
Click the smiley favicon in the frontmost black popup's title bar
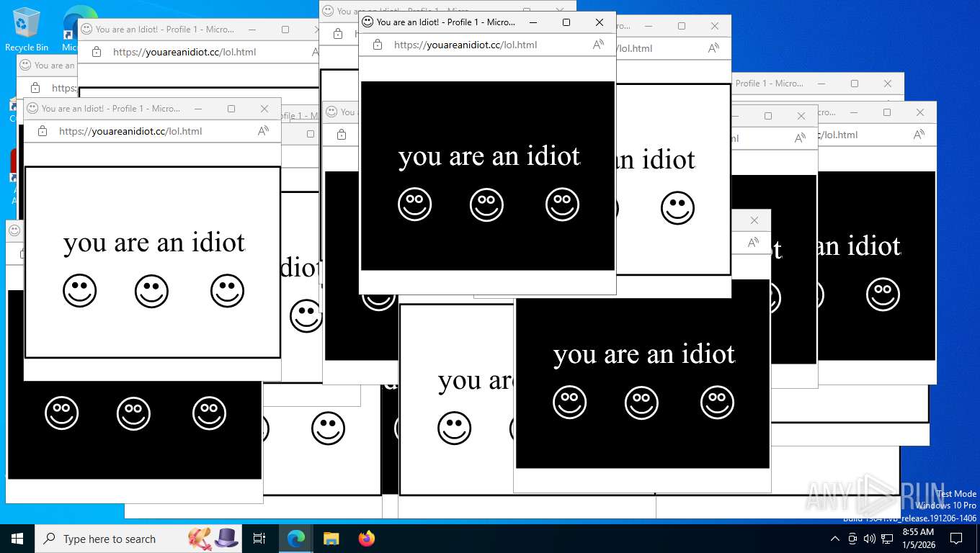367,22
